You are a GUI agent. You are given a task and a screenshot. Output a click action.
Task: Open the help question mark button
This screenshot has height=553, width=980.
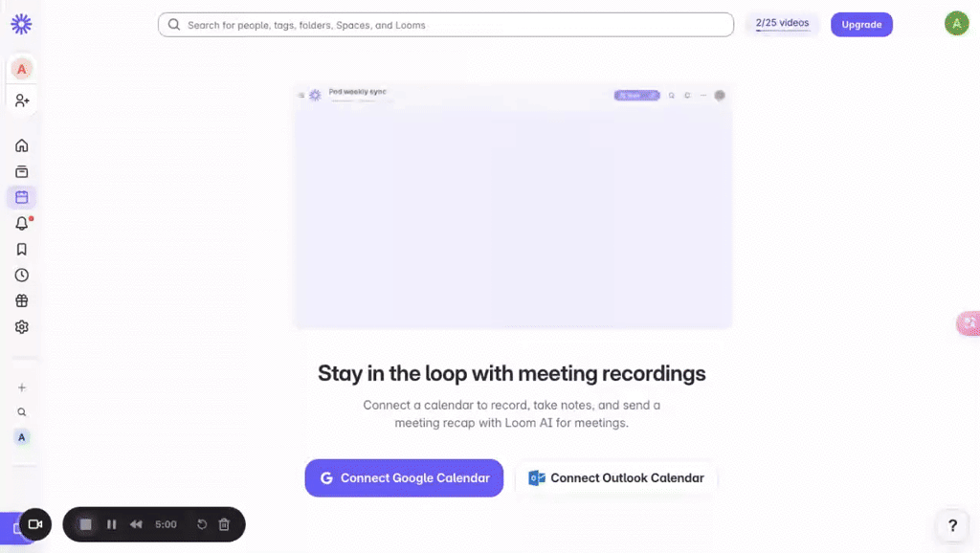(952, 525)
